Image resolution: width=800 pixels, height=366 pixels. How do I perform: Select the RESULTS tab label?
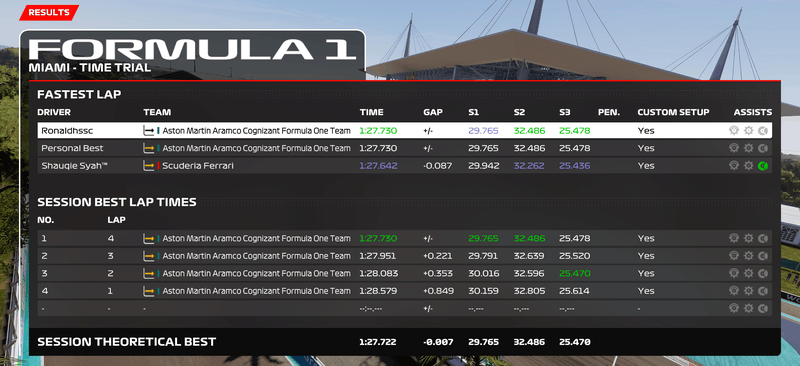pos(48,13)
